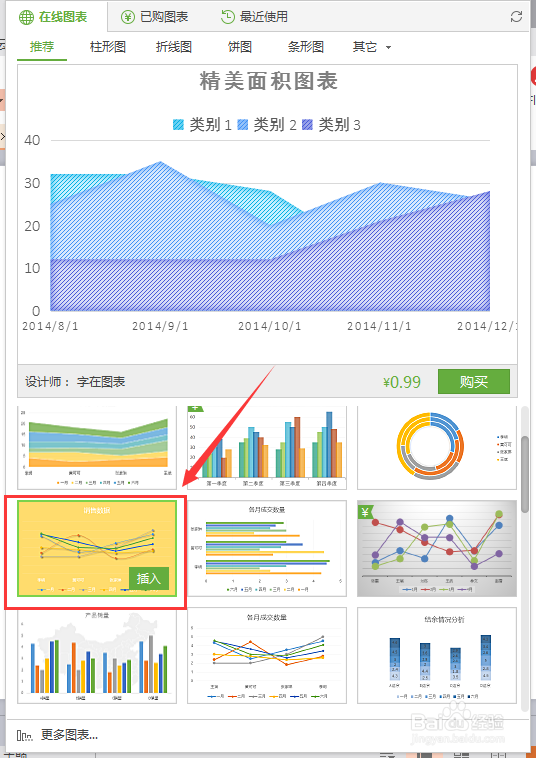Viewport: 536px width, 758px height.
Task: Select the 饼图 category
Action: [240, 47]
